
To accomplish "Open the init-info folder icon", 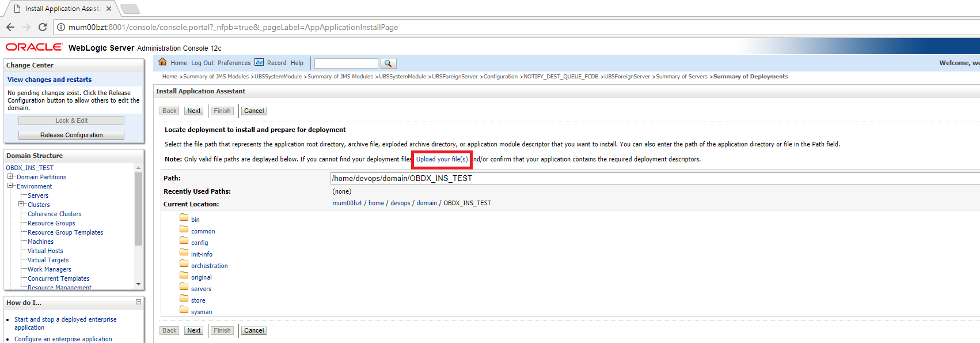I will tap(184, 252).
